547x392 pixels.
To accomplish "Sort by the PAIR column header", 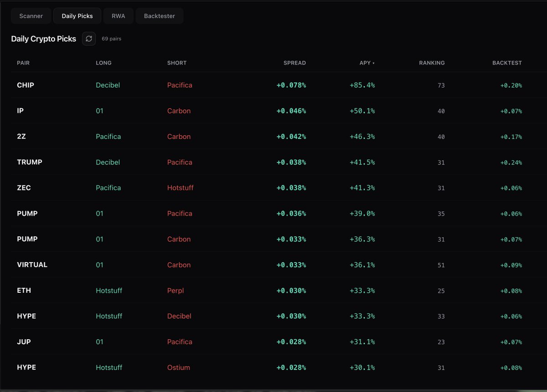I will (23, 63).
